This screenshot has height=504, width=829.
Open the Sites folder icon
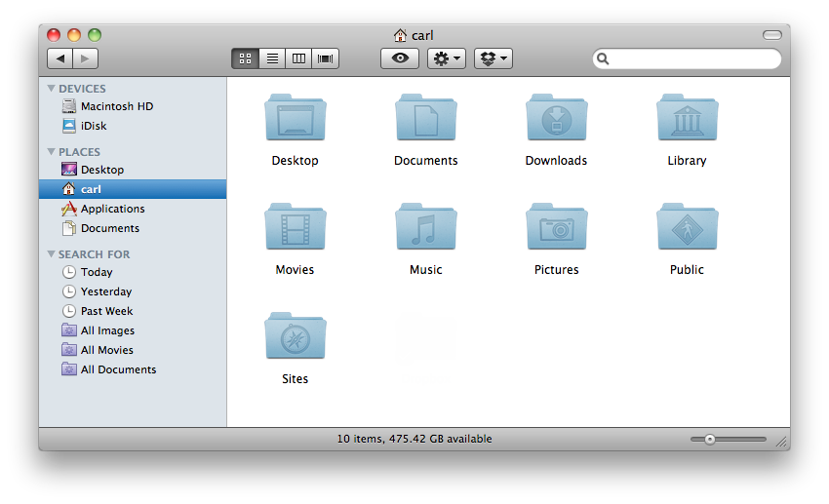(295, 336)
